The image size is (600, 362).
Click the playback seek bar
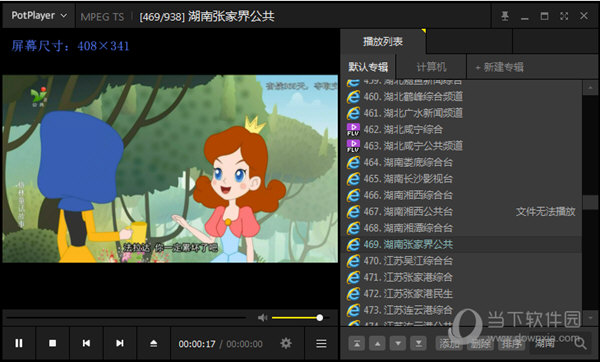126,317
